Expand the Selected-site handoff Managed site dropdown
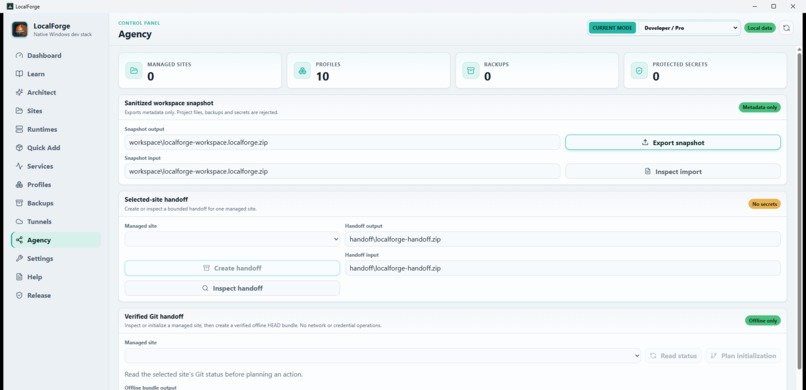This screenshot has height=390, width=806. pyautogui.click(x=232, y=239)
